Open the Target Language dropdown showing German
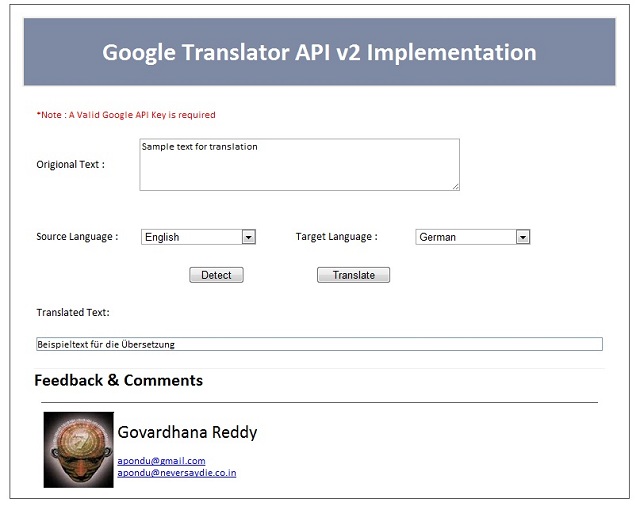640x506 pixels. 473,237
